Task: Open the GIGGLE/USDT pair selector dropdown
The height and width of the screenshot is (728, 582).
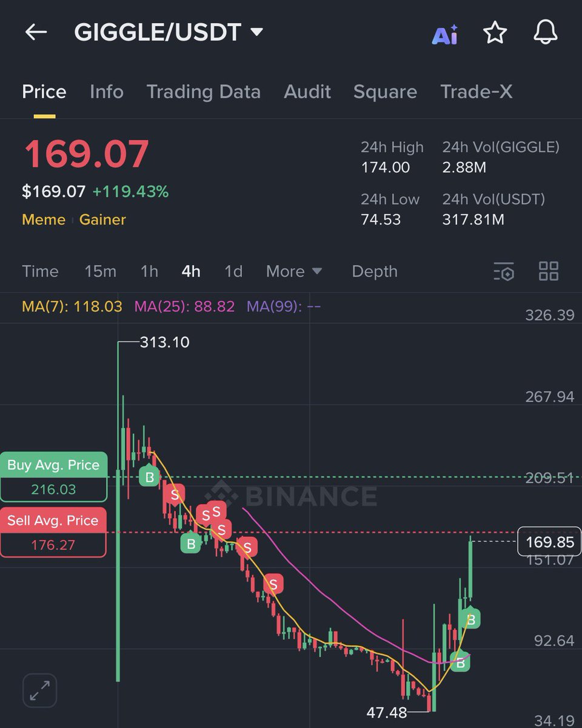Action: [169, 33]
